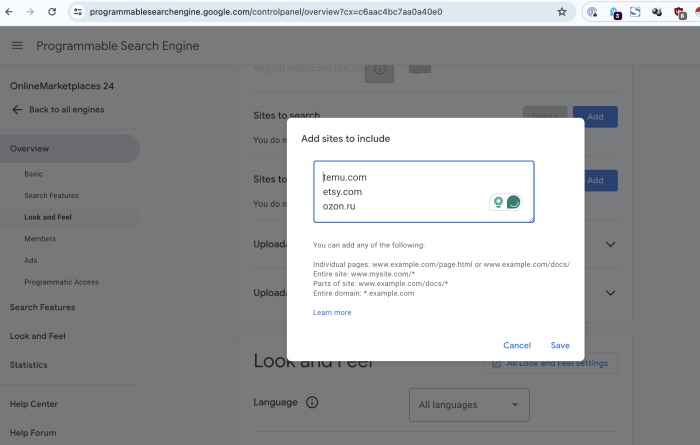Show Region restricted results info icon
Screen dimensions: 700x445
coord(379,70)
